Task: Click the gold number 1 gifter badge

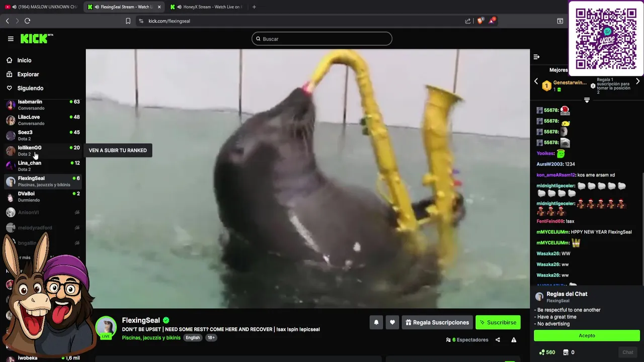Action: [x=546, y=86]
